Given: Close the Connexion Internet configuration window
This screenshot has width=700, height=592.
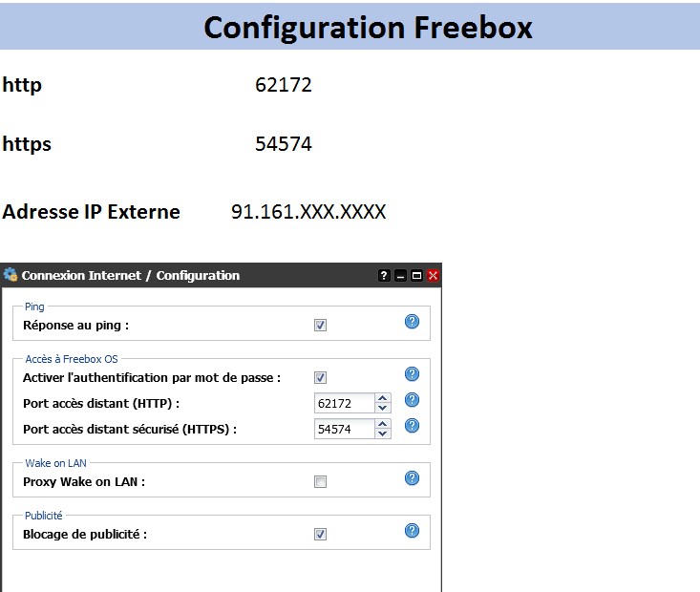Looking at the screenshot, I should pos(433,275).
